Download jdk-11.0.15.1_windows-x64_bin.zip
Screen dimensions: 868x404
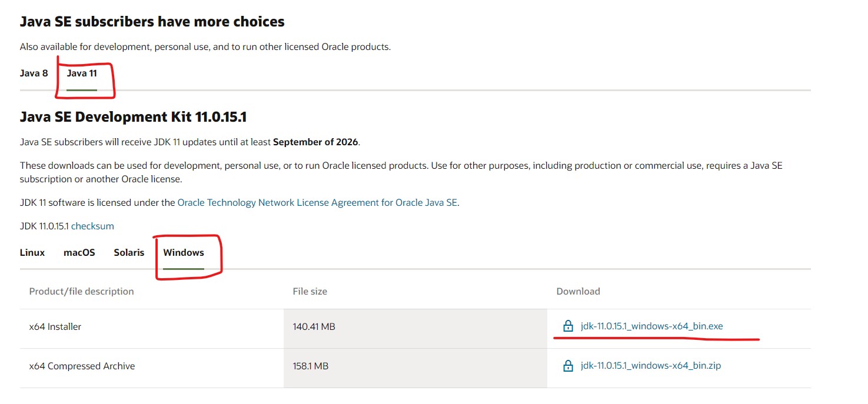pyautogui.click(x=650, y=366)
